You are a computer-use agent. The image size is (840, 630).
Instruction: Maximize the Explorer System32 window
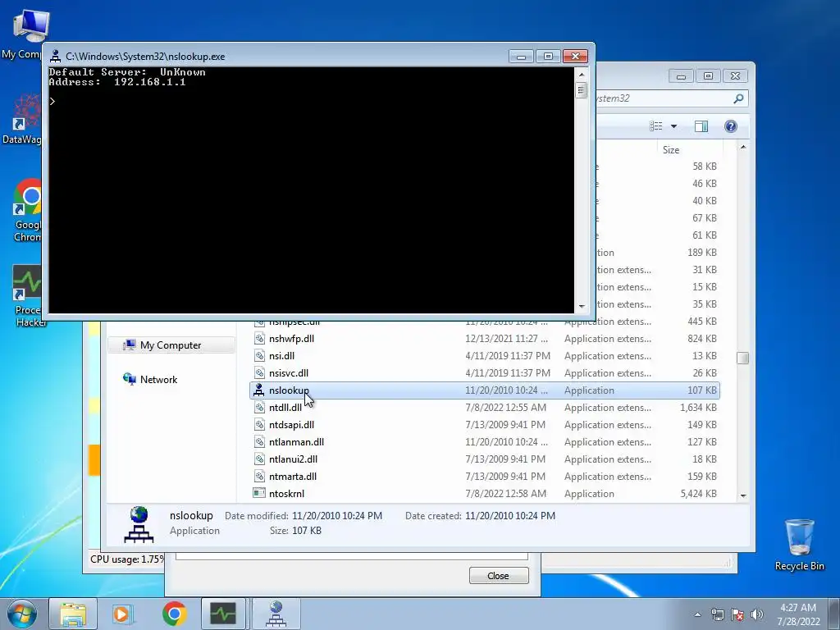pos(708,76)
